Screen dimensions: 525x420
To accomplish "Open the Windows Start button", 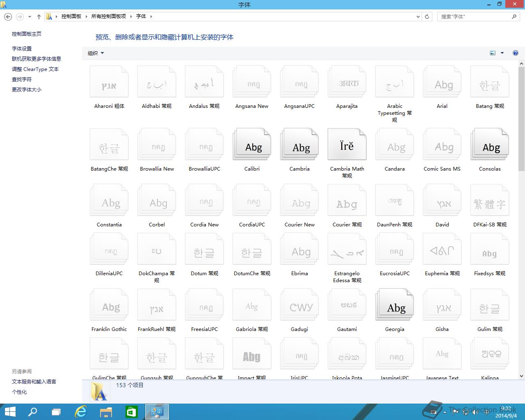I will pyautogui.click(x=10, y=412).
